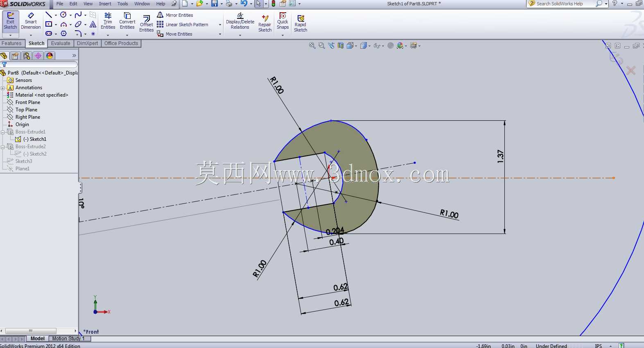Click the Rebuild traffic light icon

(x=273, y=4)
